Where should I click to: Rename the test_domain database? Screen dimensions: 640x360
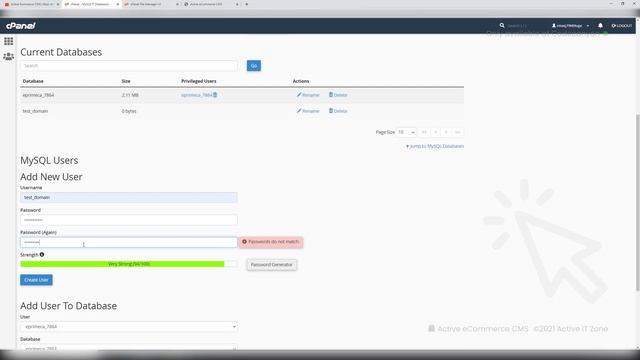[x=308, y=111]
